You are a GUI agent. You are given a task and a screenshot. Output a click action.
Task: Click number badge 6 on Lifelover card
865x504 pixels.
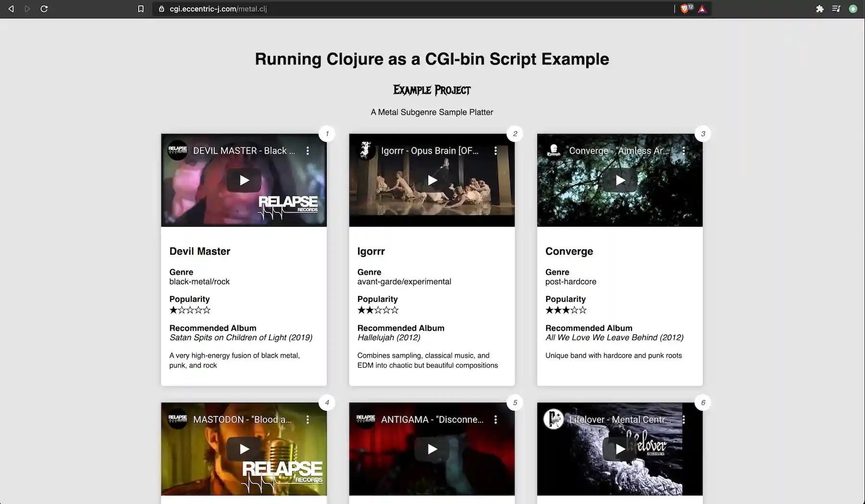point(703,403)
